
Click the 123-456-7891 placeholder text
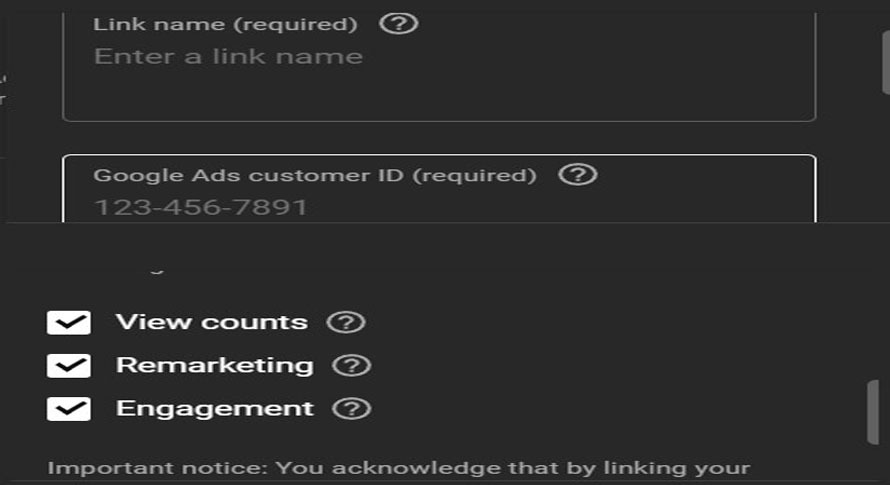tap(200, 207)
